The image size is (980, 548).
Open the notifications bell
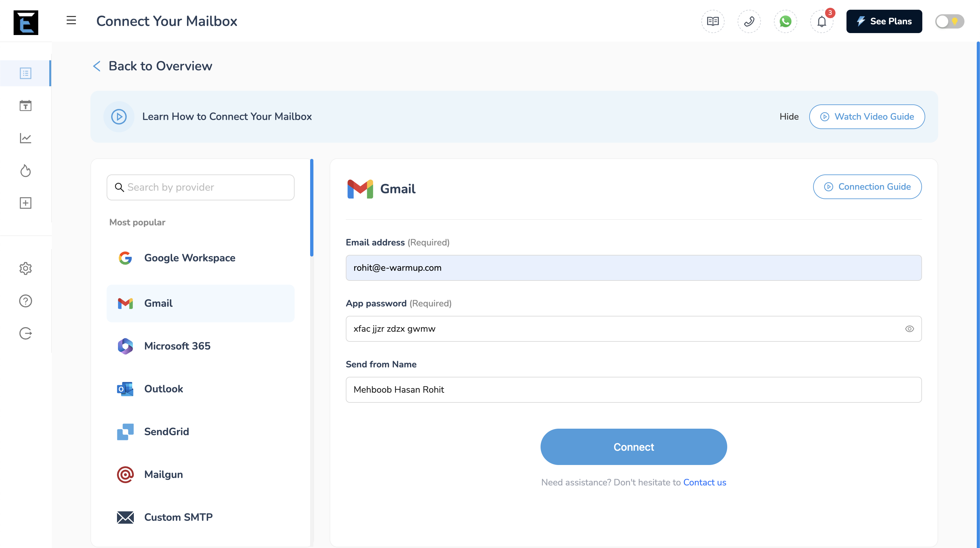(x=822, y=21)
